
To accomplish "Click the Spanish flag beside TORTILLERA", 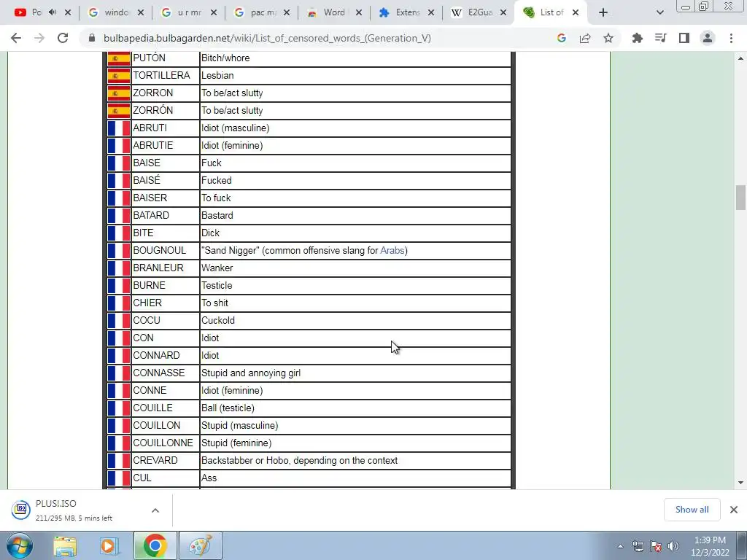I will (x=119, y=76).
